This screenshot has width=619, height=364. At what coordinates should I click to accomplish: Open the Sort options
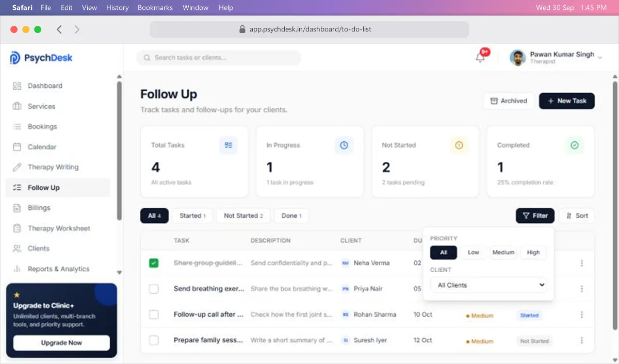[577, 216]
